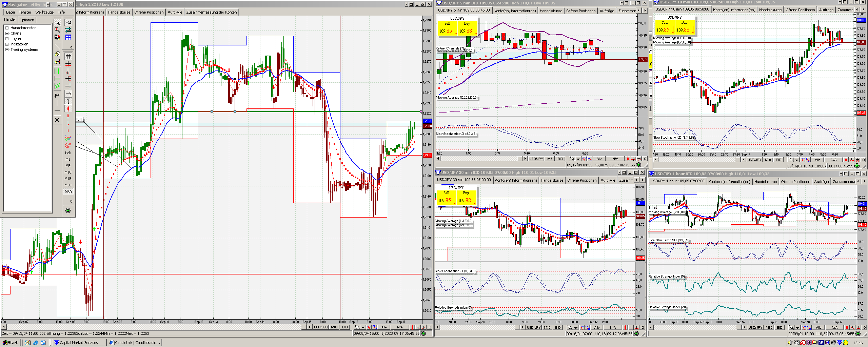Toggle hollow candlestick chart style in Navigator

click(68, 116)
